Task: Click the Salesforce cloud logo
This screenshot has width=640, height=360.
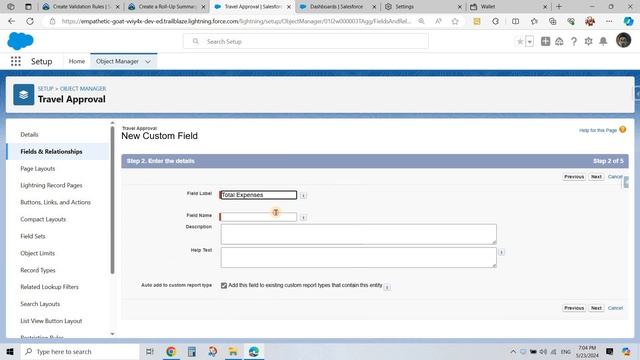Action: coord(20,41)
